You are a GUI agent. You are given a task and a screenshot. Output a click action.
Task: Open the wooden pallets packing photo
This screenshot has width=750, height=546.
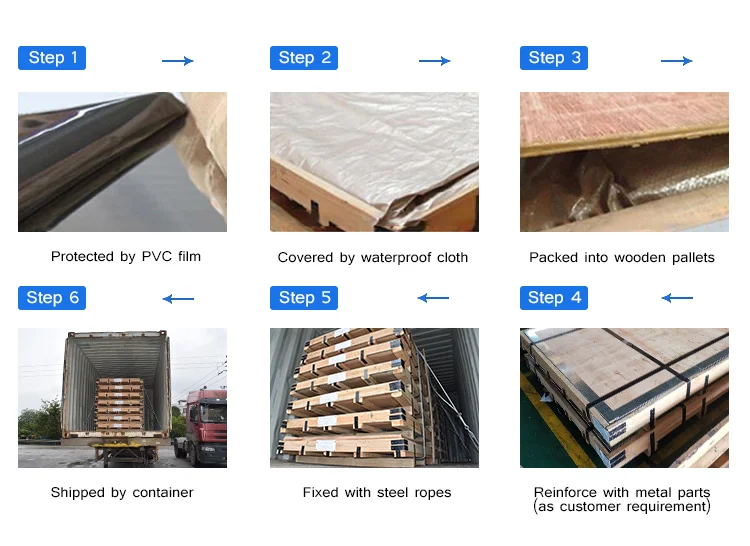624,162
